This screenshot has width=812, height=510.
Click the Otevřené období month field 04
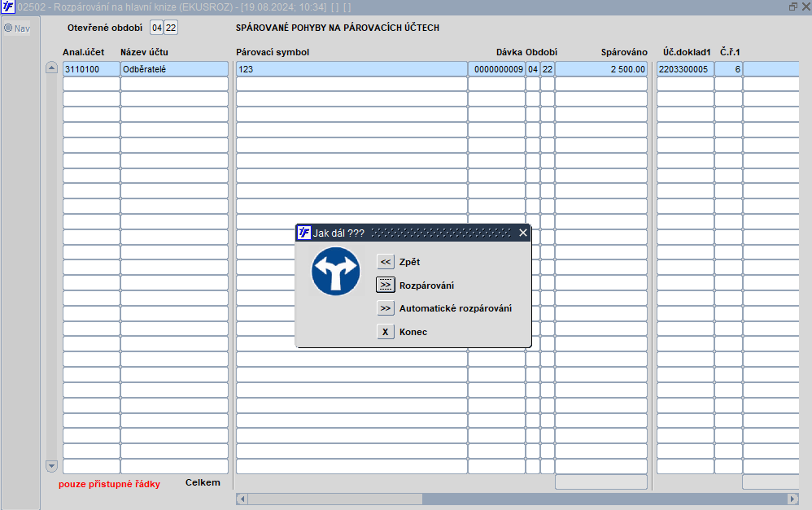157,28
